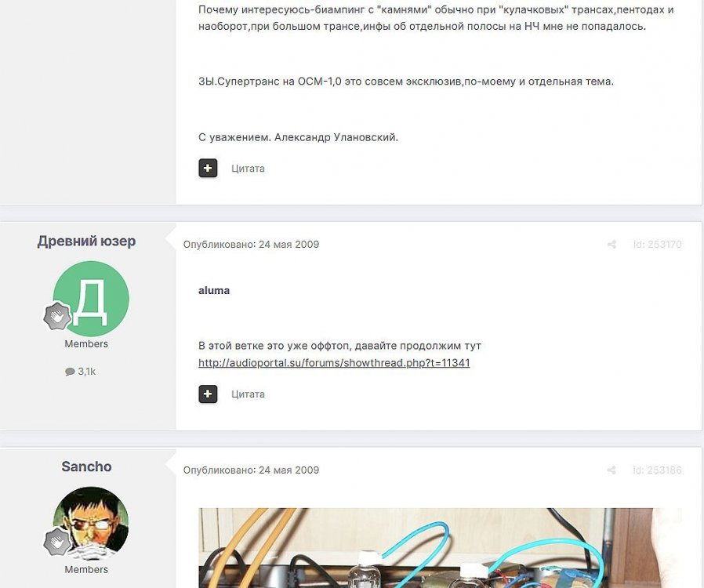The width and height of the screenshot is (704, 588).
Task: Click the rank badge on Sancho's avatar
Action: pos(57,542)
